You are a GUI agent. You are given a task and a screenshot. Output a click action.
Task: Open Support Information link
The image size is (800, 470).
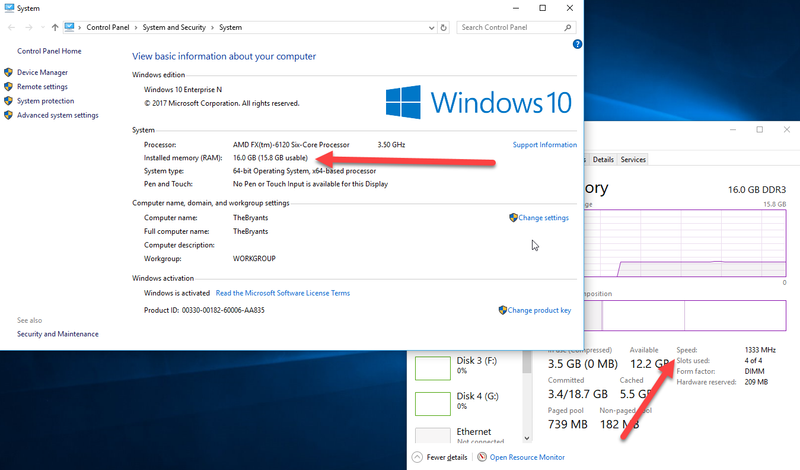tap(544, 145)
